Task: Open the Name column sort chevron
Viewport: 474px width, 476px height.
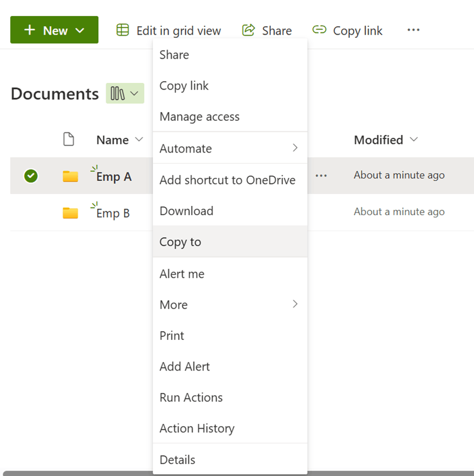Action: click(x=139, y=139)
